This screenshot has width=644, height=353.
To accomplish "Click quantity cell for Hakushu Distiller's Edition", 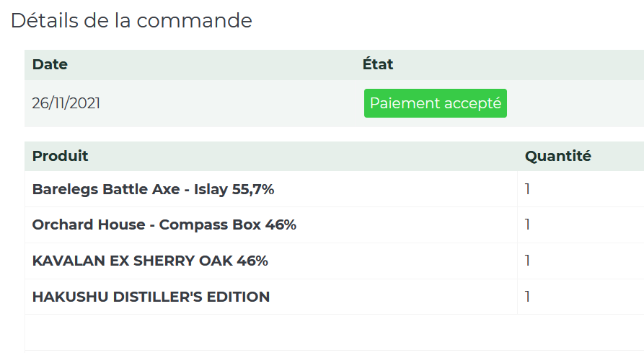I will click(x=581, y=297).
